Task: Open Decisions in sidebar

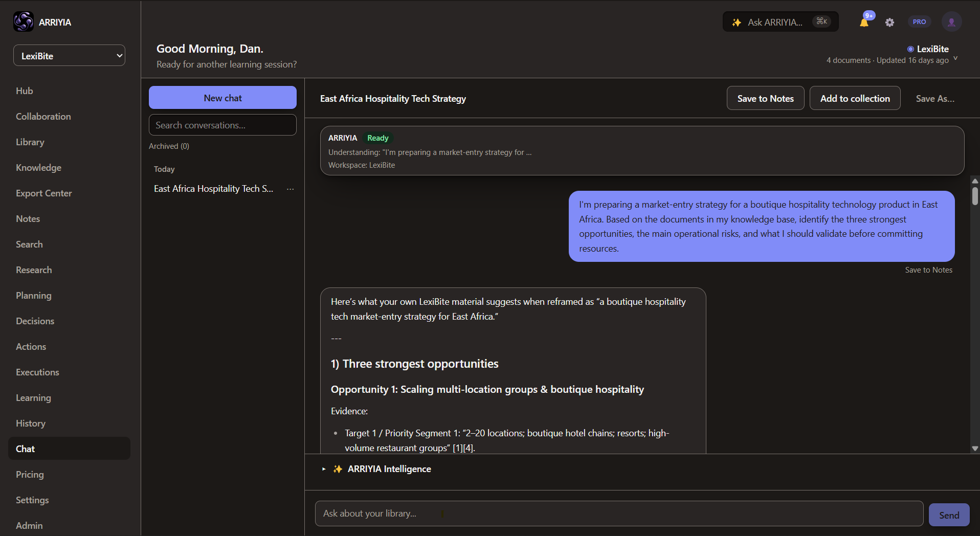Action: [x=35, y=321]
